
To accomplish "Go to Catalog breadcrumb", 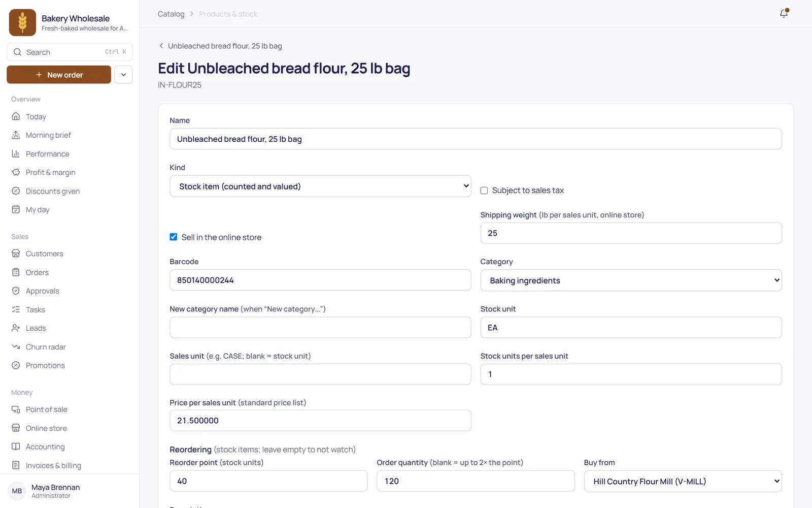I will 171,14.
